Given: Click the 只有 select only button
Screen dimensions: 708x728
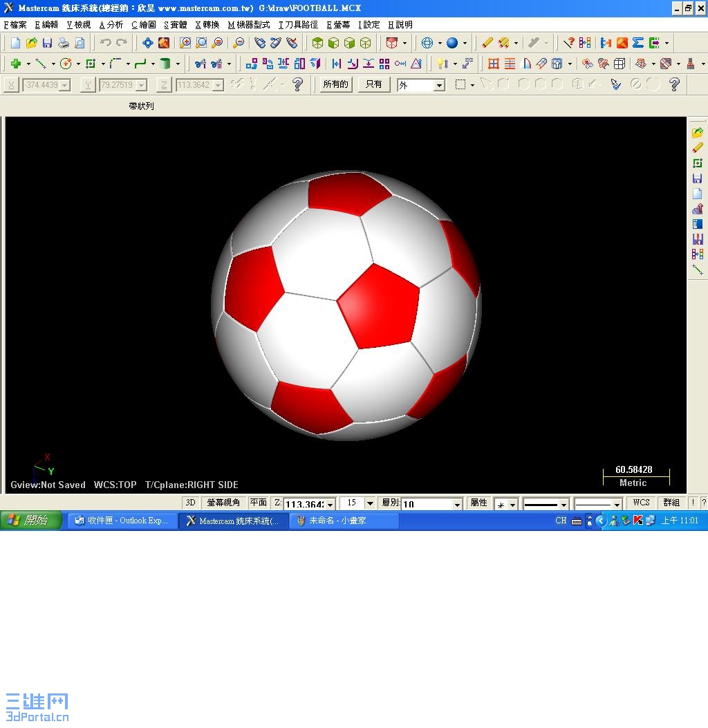Looking at the screenshot, I should (x=374, y=84).
